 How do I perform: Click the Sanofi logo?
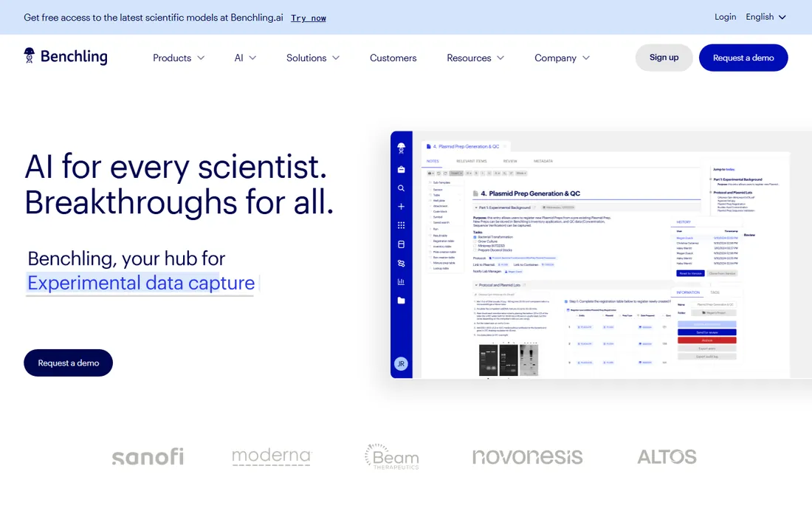click(148, 457)
